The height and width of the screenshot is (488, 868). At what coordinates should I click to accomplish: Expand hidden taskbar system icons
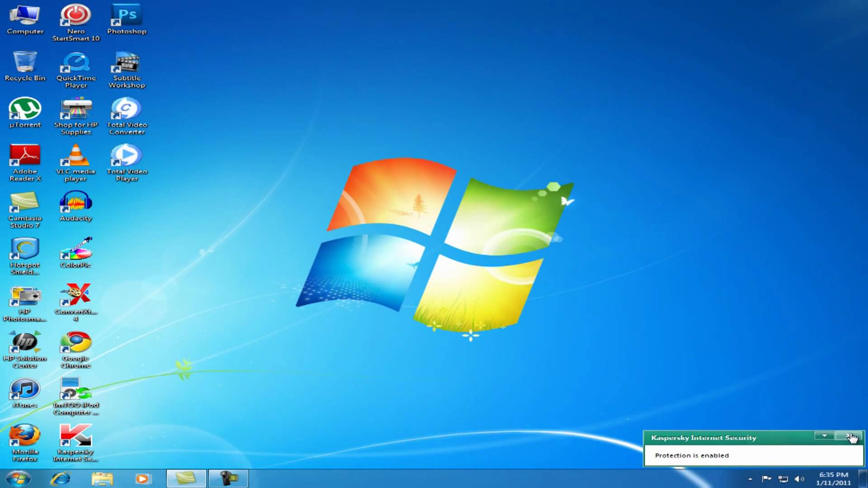point(750,479)
